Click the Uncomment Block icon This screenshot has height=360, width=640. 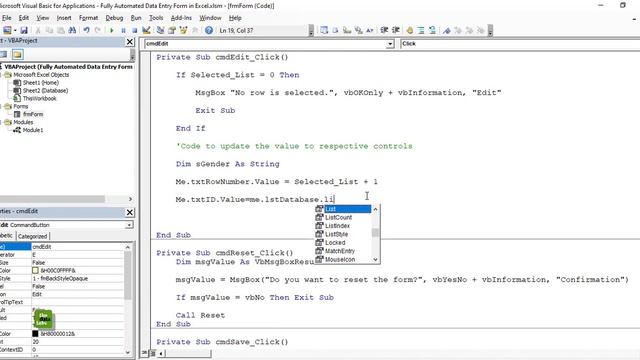pos(432,30)
